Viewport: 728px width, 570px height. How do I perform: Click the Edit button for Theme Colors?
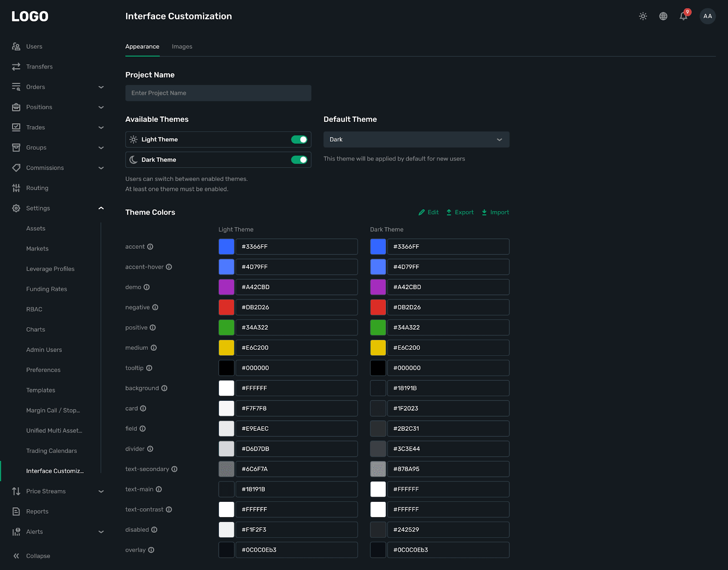point(428,212)
